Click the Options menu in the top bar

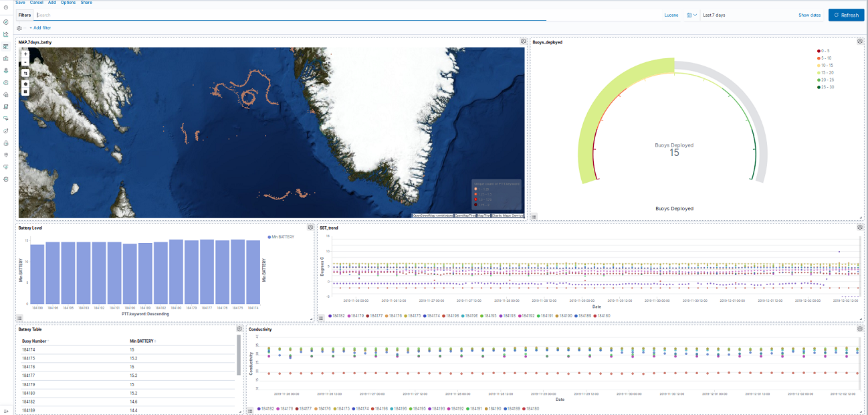68,3
